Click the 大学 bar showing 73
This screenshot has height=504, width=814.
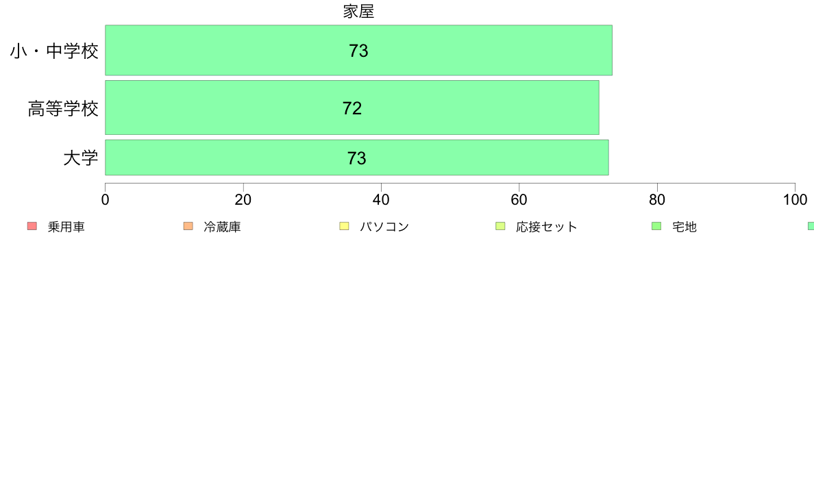(357, 157)
